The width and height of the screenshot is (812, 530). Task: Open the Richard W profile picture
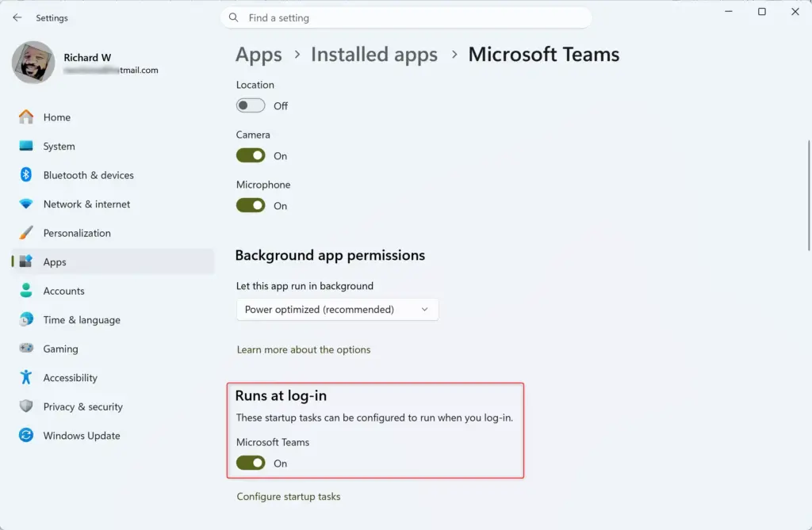click(x=33, y=63)
